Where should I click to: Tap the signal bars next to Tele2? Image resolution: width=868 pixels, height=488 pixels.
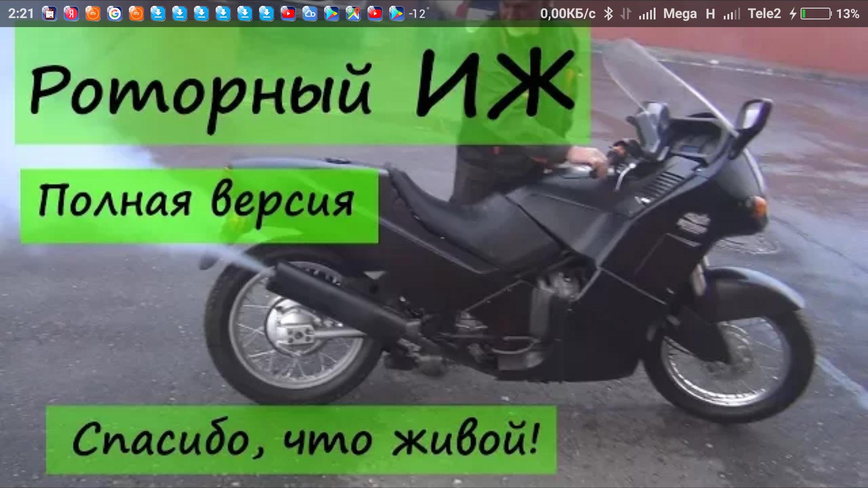pyautogui.click(x=731, y=14)
